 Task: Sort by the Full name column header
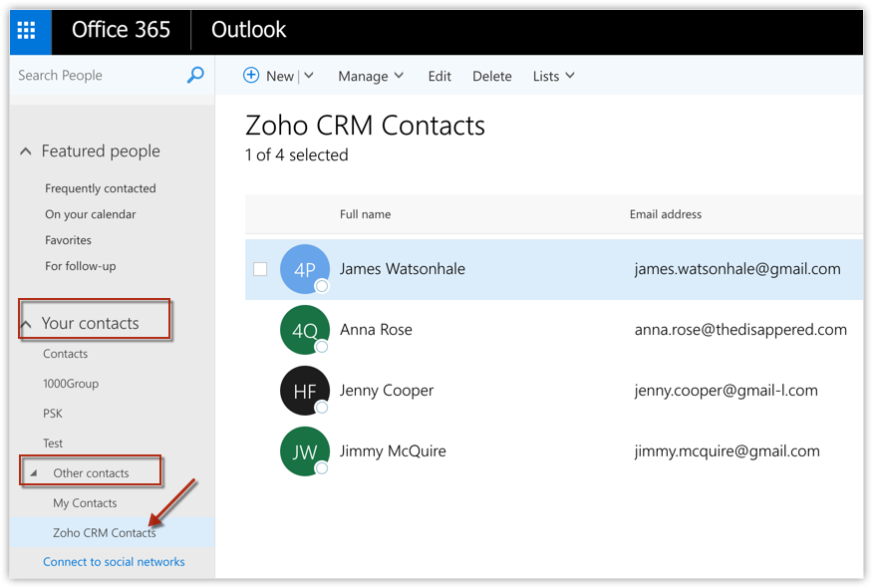pos(365,214)
